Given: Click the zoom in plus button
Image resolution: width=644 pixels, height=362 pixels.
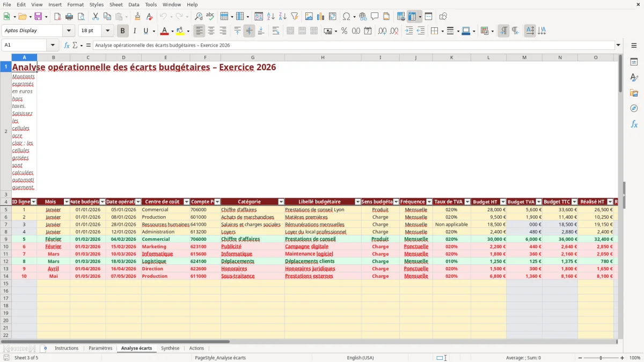Looking at the screenshot, I should [x=623, y=358].
